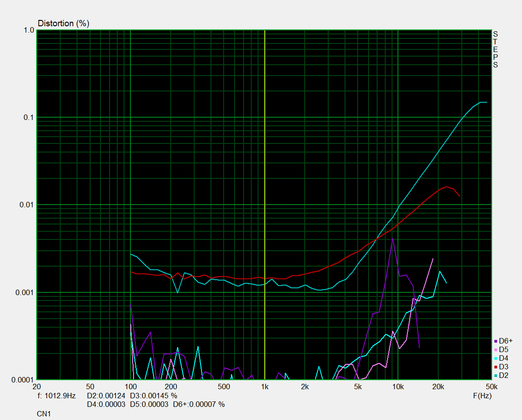Click the '5k' frequency axis label
The height and width of the screenshot is (420, 522).
click(358, 387)
